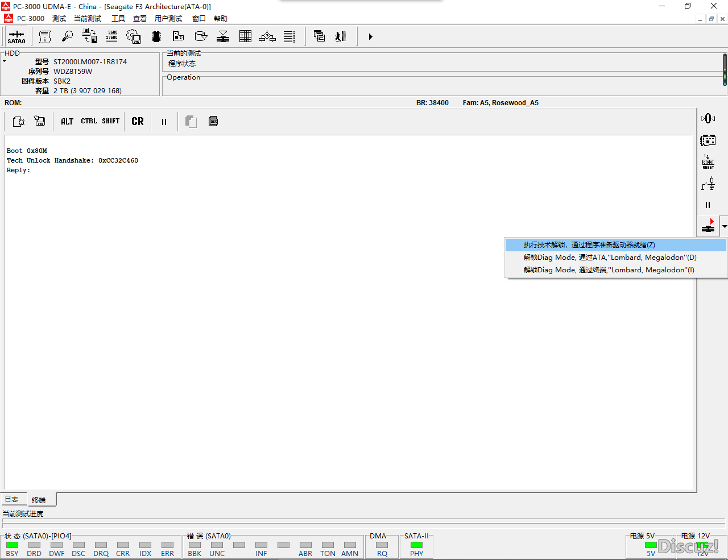Click the switch and capacitor circuit icon
The height and width of the screenshot is (560, 728).
(708, 184)
